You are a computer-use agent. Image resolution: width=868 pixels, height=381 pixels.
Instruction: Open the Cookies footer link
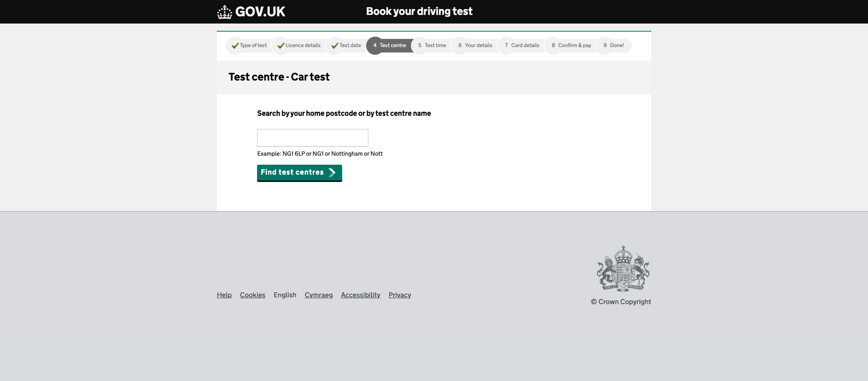253,295
